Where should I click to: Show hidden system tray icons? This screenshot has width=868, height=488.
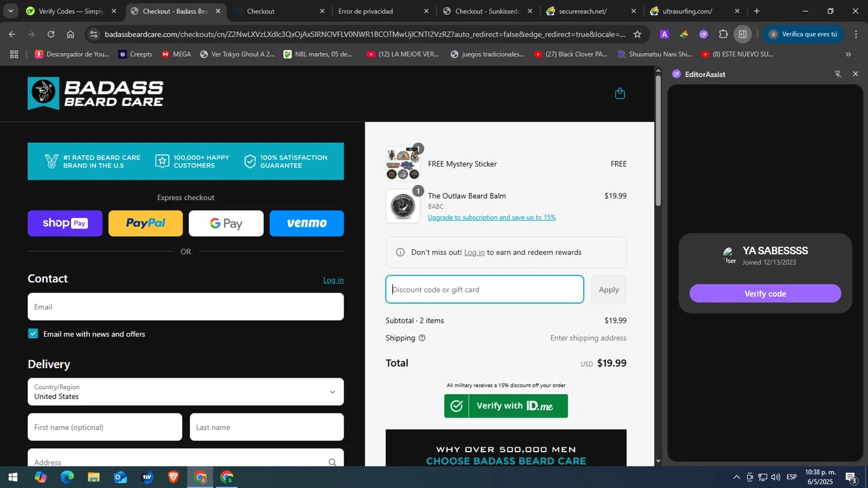(736, 478)
